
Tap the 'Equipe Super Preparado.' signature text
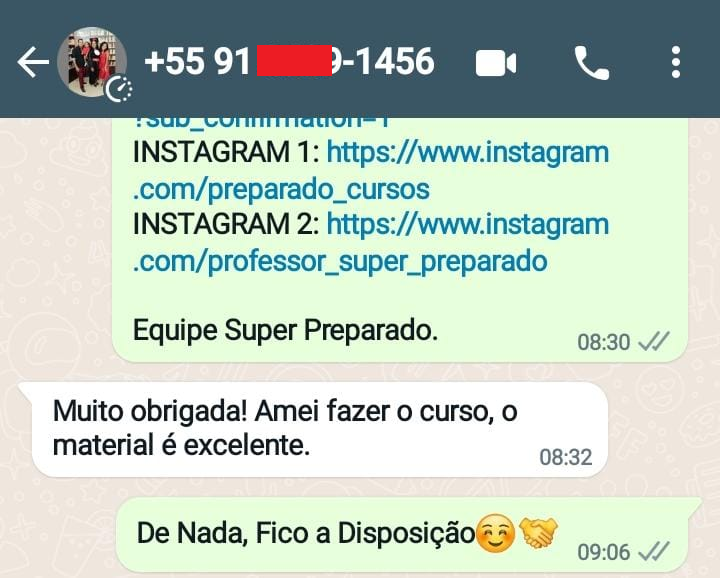pos(285,330)
